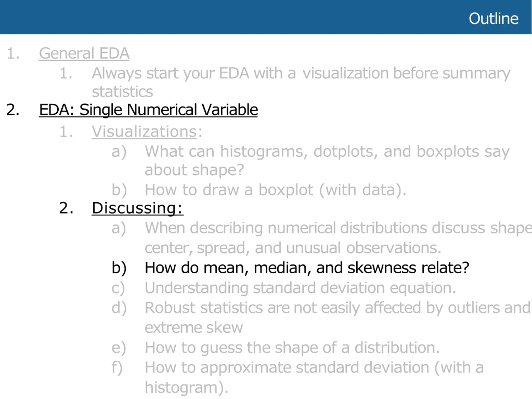Screen dimensions: 532x399
Task: Select How do mean, median, and skewness relate
Action: [x=307, y=268]
